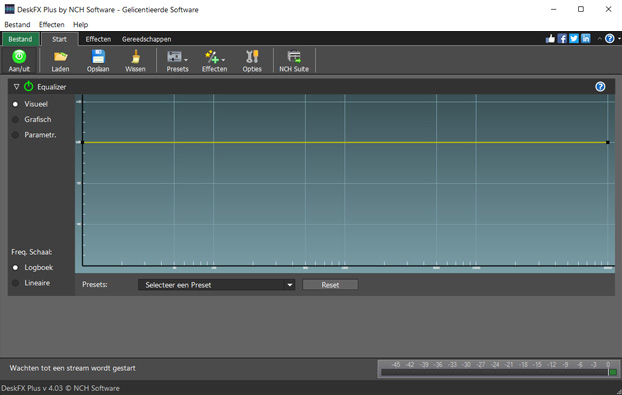This screenshot has height=395, width=622.
Task: Click the Freq. Schaal label
Action: (x=31, y=252)
